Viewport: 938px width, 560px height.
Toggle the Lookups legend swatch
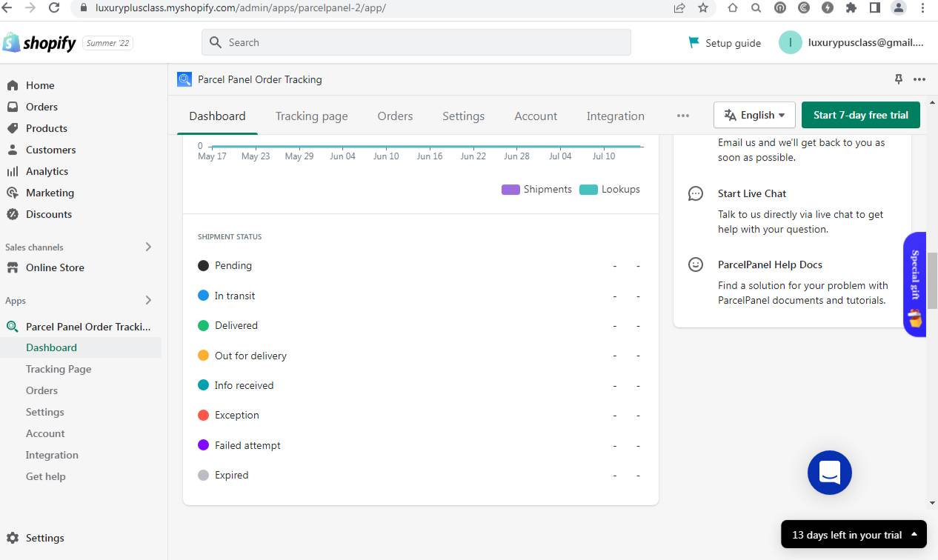point(588,190)
